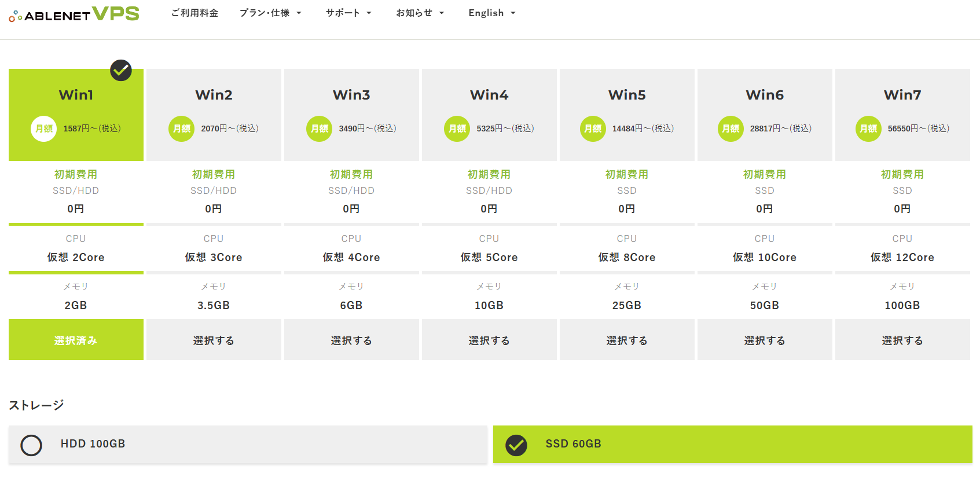Click the 月額 badge on Win4 plan
The height and width of the screenshot is (477, 980).
tap(457, 129)
